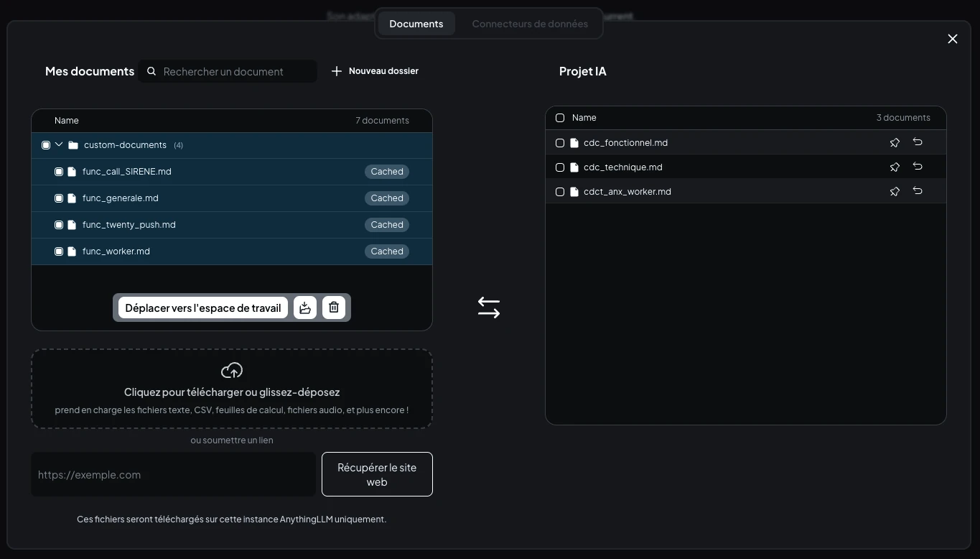The image size is (980, 559).
Task: Click the trash icon to delete selected files
Action: (334, 308)
